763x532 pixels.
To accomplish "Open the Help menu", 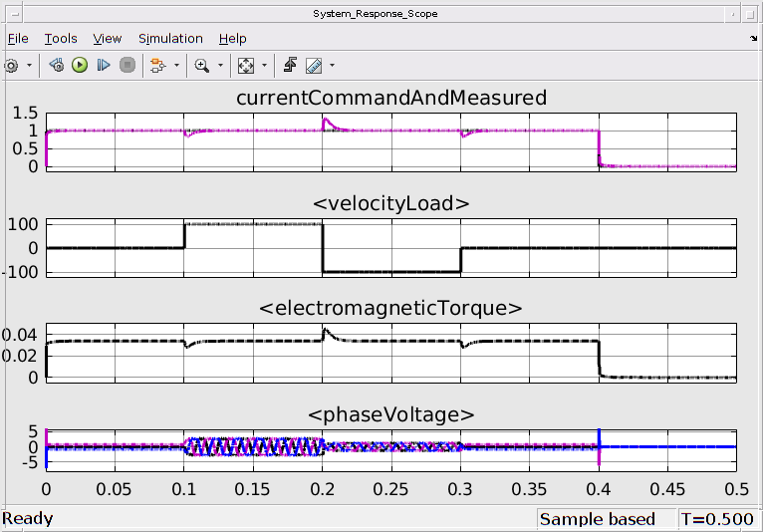I will click(233, 39).
